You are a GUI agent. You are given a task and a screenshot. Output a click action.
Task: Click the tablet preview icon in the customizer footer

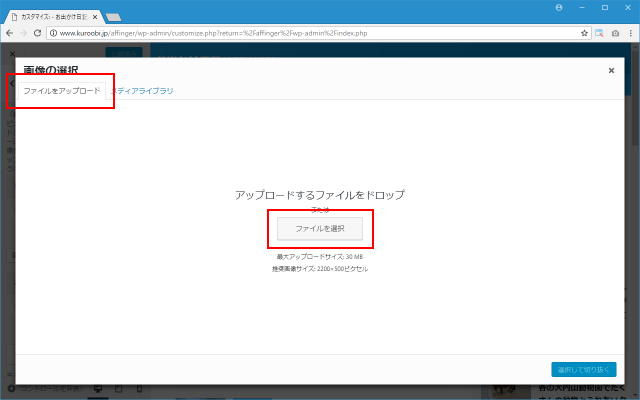click(x=118, y=389)
